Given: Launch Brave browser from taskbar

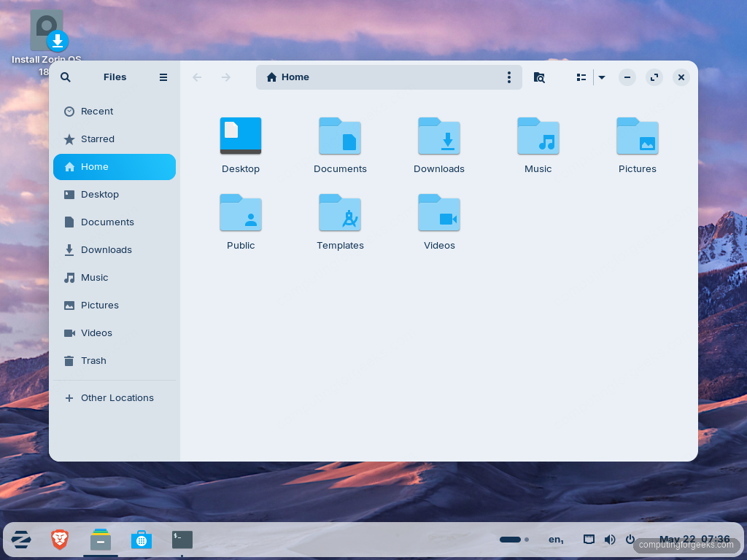Looking at the screenshot, I should pyautogui.click(x=60, y=540).
